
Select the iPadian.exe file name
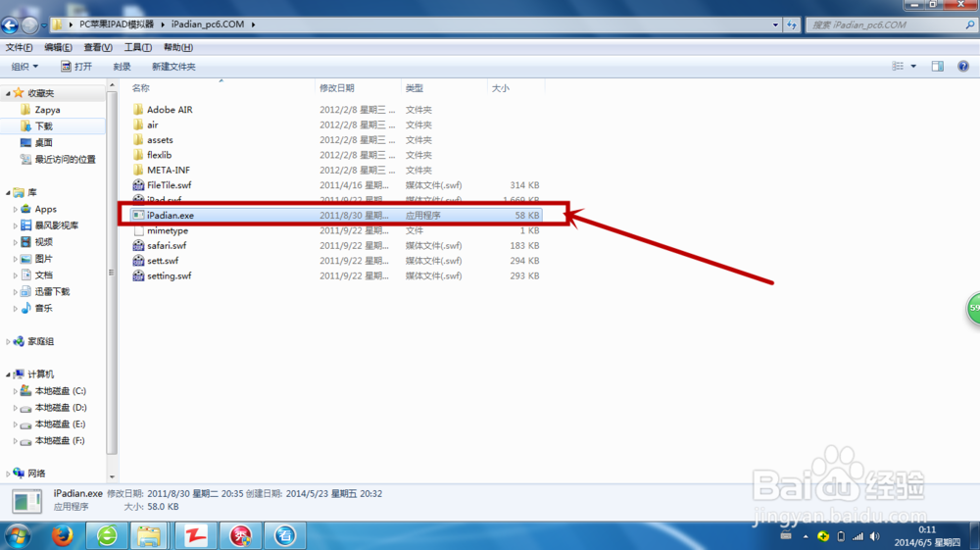pos(171,215)
